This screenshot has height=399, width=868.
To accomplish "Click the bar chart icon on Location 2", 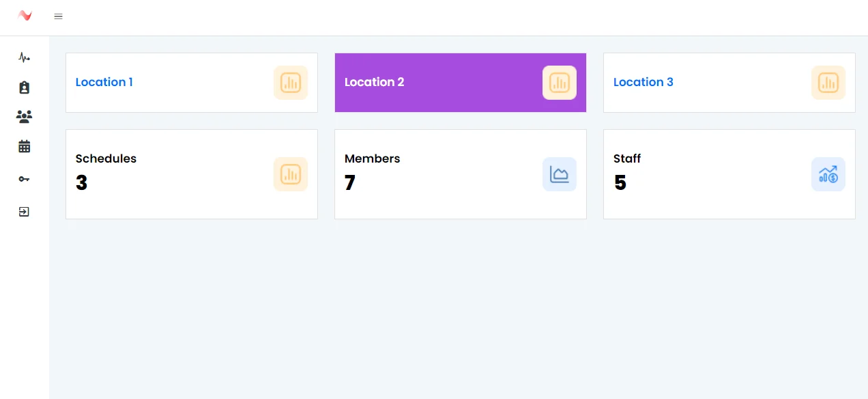I will tap(560, 83).
